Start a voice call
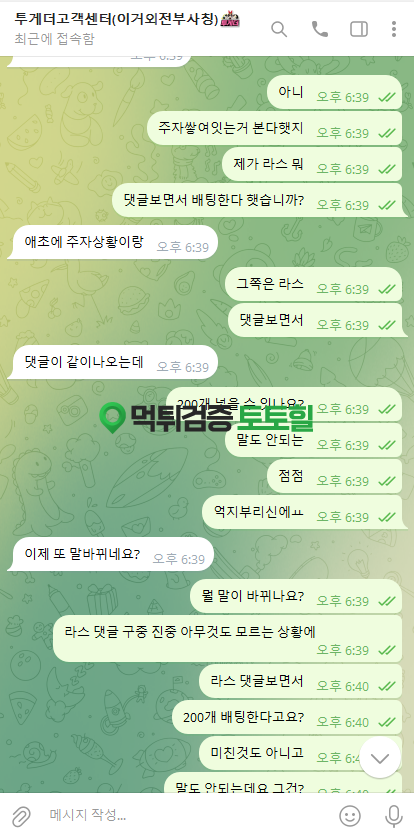This screenshot has width=414, height=836. pyautogui.click(x=320, y=29)
